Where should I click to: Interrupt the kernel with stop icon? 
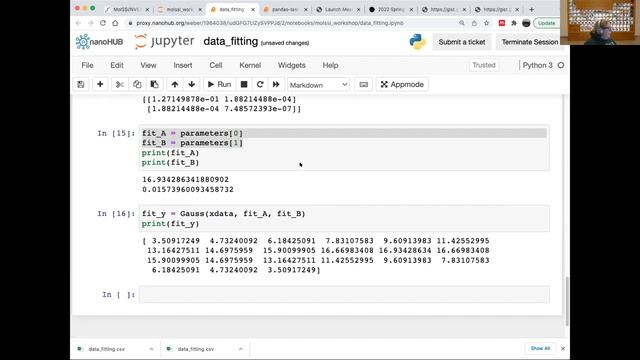click(244, 84)
